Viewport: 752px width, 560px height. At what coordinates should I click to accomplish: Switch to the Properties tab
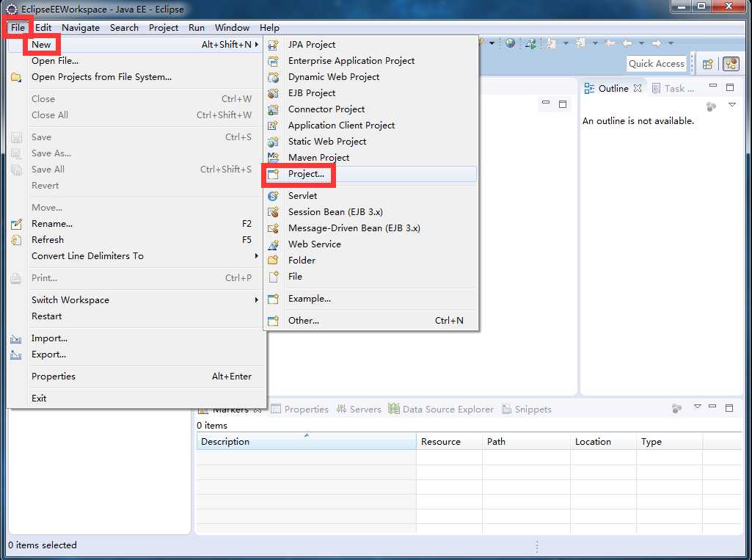click(x=300, y=410)
